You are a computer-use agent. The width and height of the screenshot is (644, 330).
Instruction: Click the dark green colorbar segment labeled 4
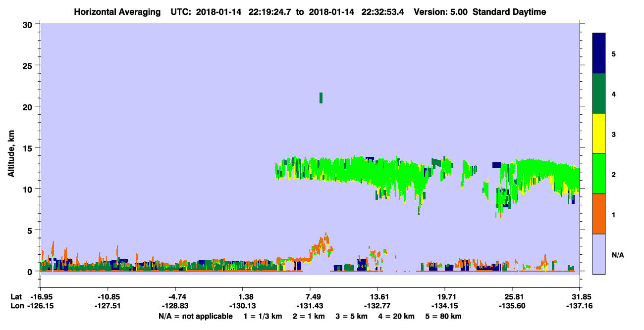599,94
